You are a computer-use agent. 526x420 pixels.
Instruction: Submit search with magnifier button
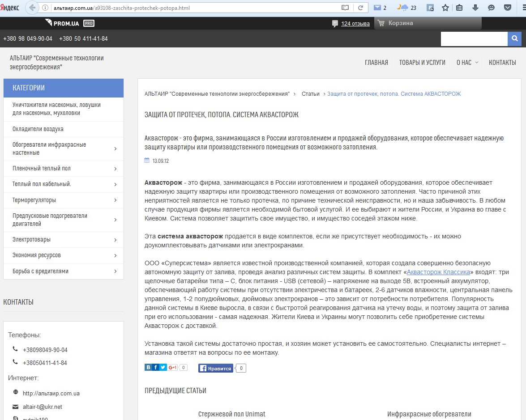515,39
